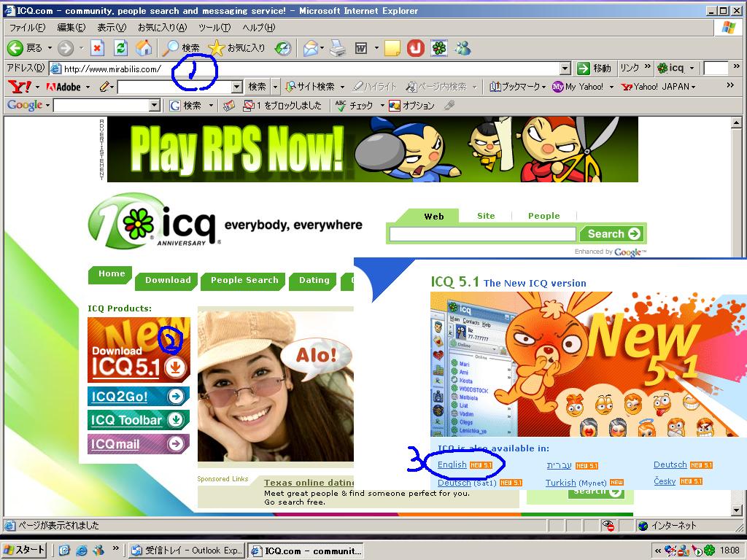
Task: Click the page scrollbar down arrow
Action: (x=736, y=510)
